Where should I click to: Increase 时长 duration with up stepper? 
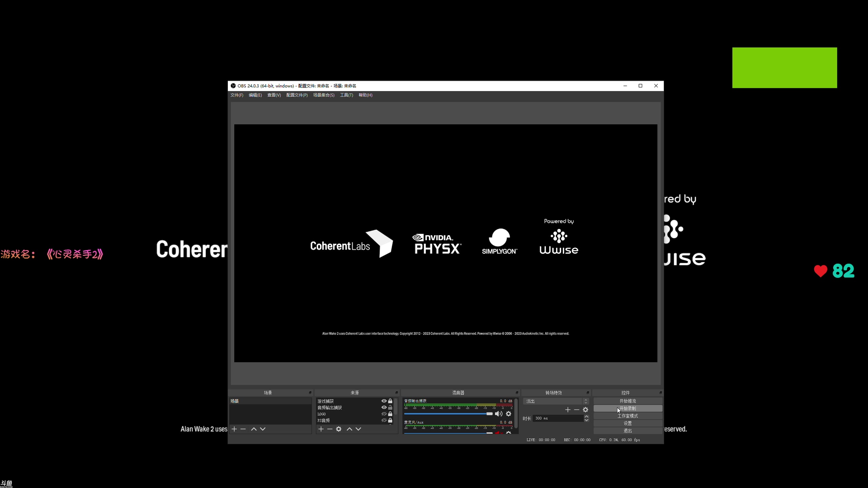pyautogui.click(x=586, y=416)
